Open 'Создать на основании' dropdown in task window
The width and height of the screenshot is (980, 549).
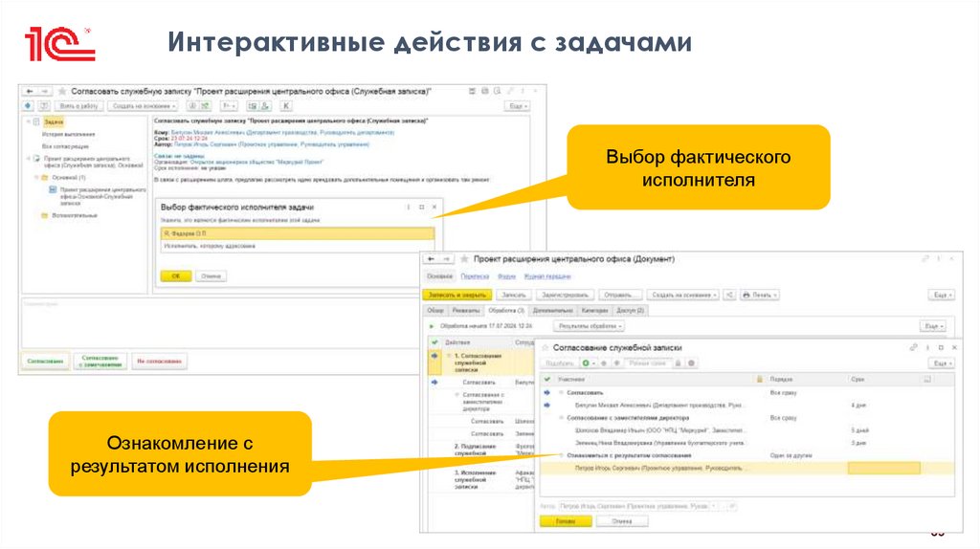click(x=144, y=106)
